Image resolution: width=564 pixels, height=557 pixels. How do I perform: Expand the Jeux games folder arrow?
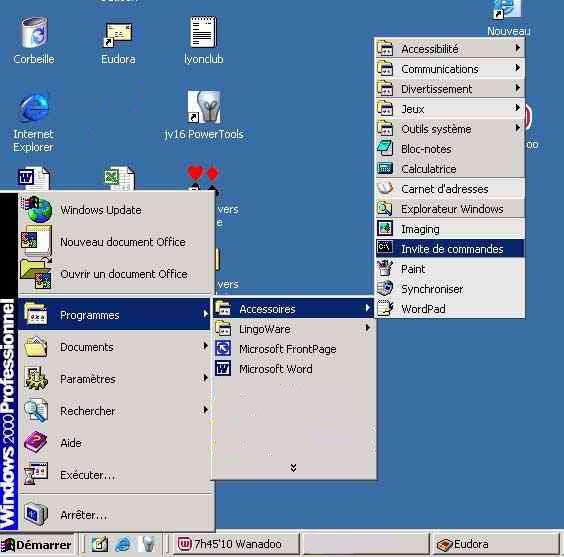(518, 108)
